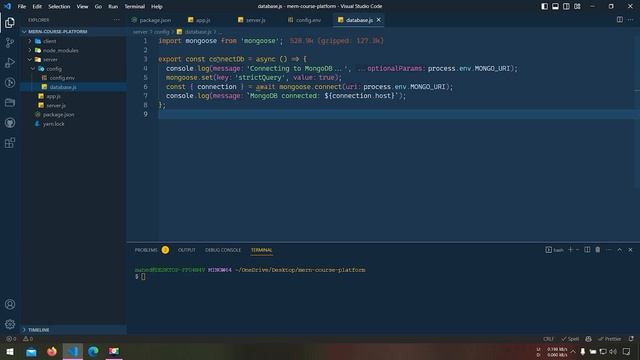Open the GitHub view in activity bar
640x360 pixels.
pyautogui.click(x=10, y=122)
